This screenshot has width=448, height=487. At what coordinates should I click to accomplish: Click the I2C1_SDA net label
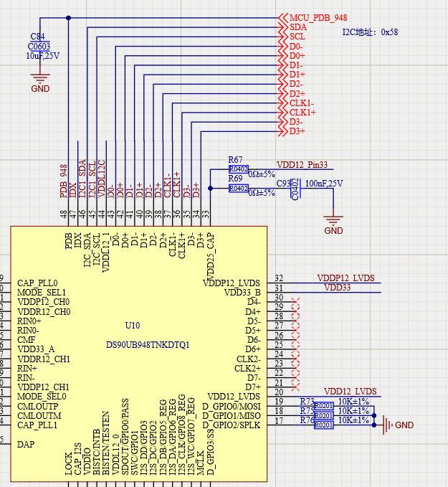click(x=82, y=179)
